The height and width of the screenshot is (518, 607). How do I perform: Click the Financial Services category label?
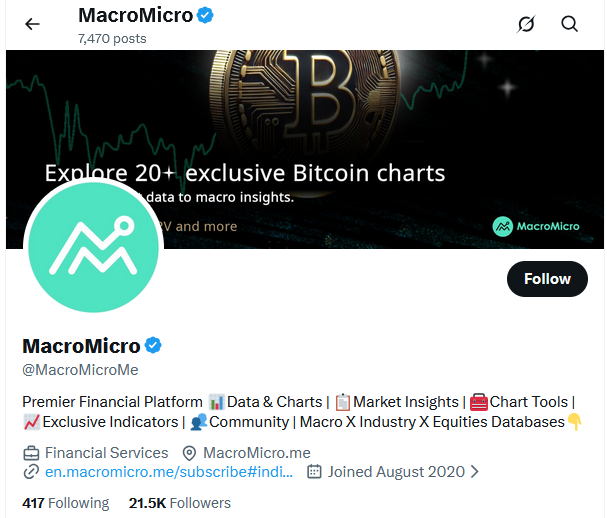pos(106,452)
